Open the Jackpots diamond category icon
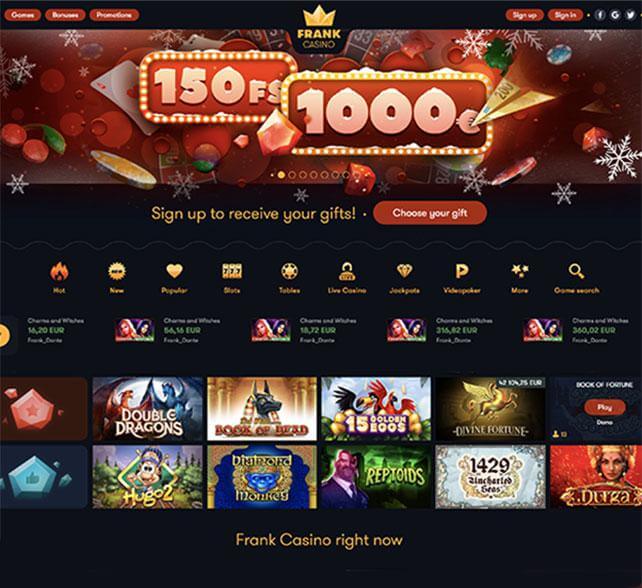The image size is (642, 588). point(405,271)
